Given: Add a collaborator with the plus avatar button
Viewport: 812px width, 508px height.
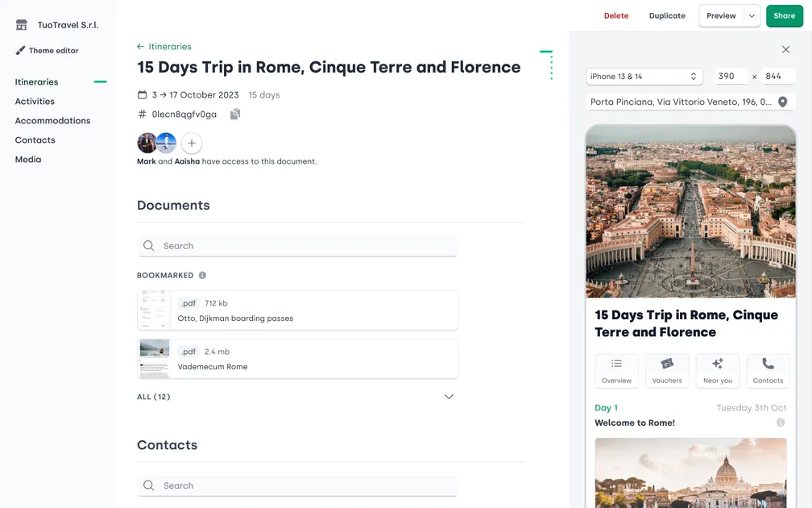Looking at the screenshot, I should click(191, 142).
